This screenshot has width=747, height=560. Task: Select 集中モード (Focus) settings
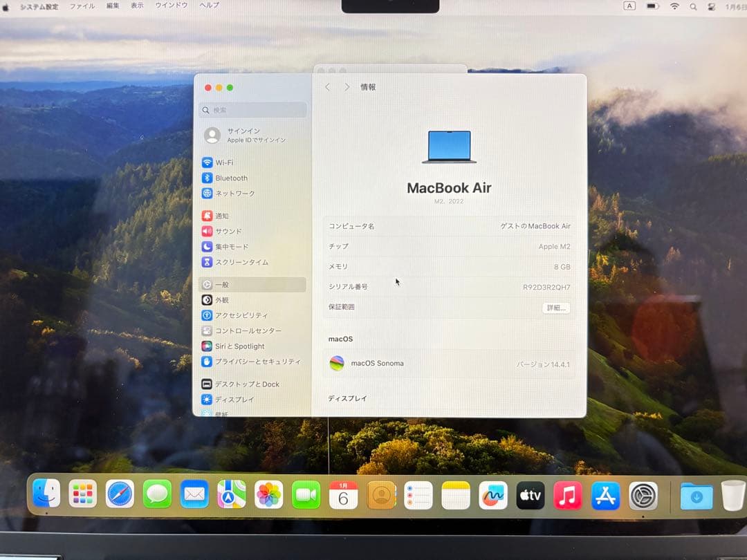click(230, 247)
